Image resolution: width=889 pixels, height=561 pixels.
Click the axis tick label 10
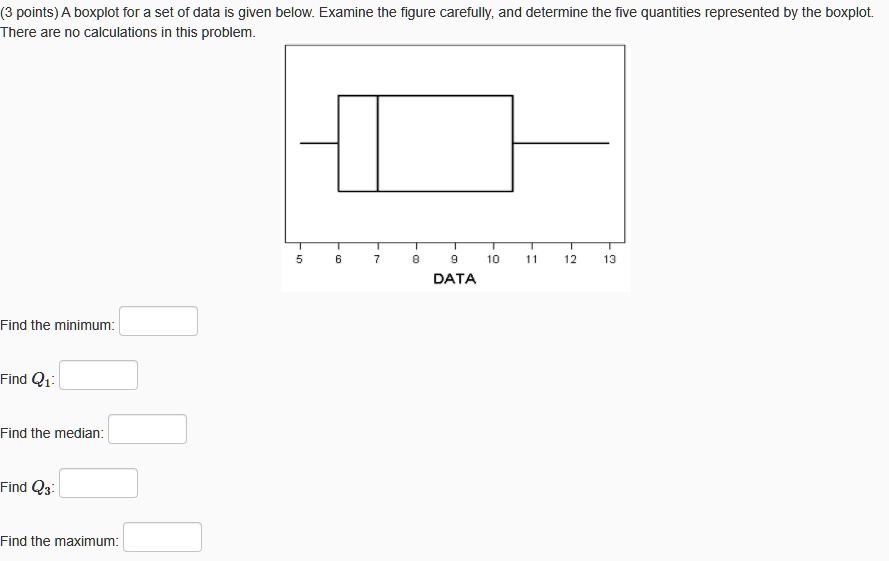[493, 259]
